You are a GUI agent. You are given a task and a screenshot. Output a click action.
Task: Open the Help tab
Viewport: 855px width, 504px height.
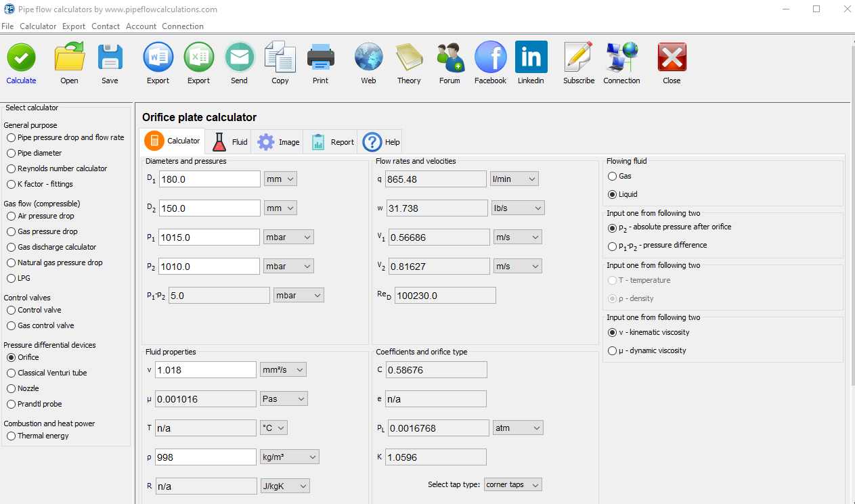(380, 141)
